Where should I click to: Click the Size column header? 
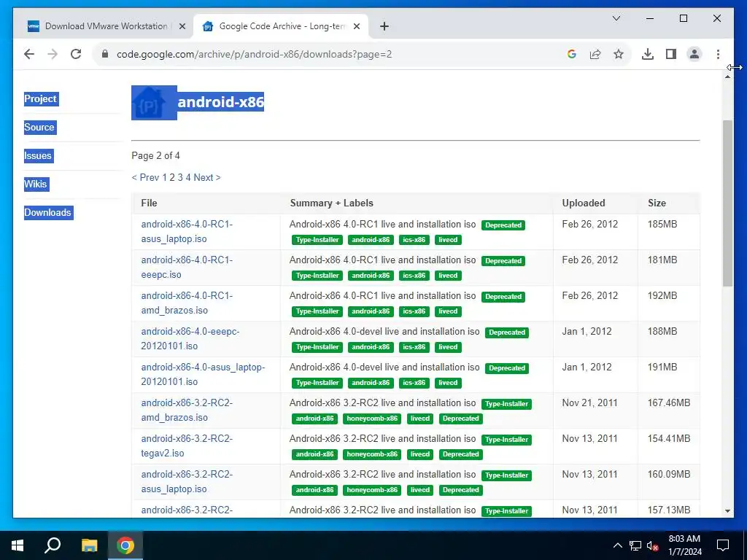tap(657, 203)
